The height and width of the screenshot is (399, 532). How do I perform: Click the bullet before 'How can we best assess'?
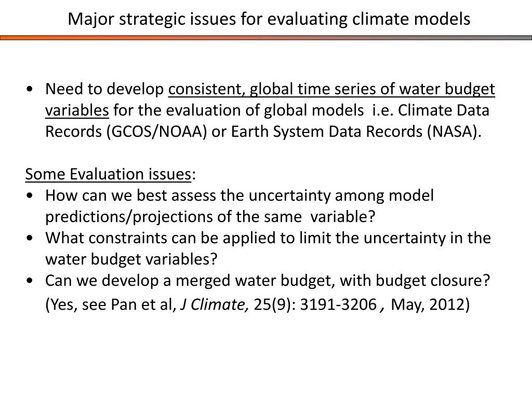pos(30,196)
